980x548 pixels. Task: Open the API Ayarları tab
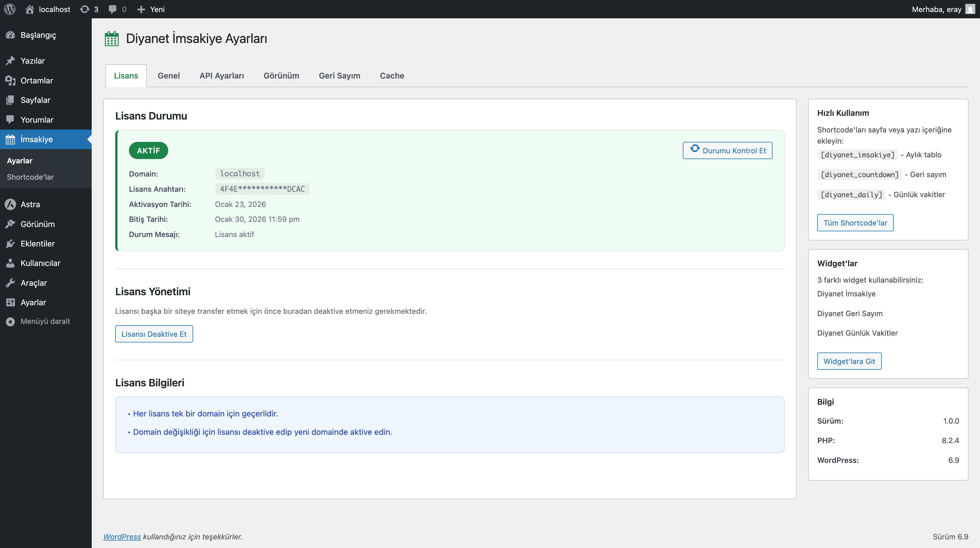click(222, 76)
